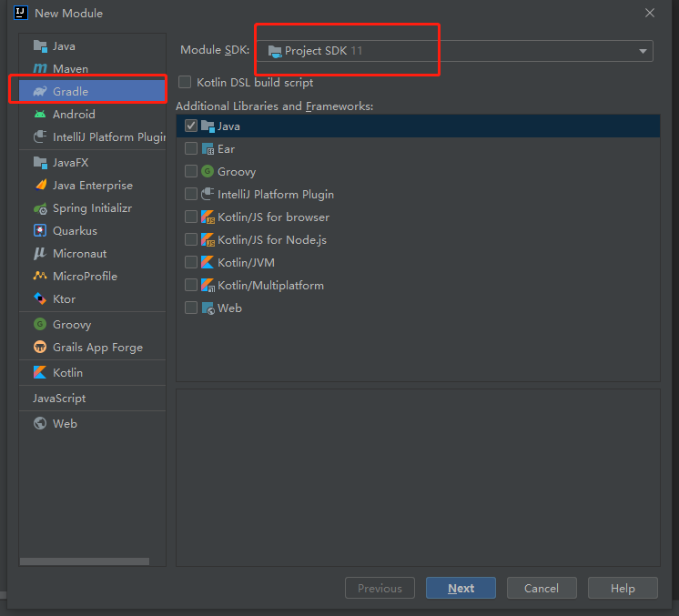
Task: Click the Cancel button
Action: tap(542, 588)
